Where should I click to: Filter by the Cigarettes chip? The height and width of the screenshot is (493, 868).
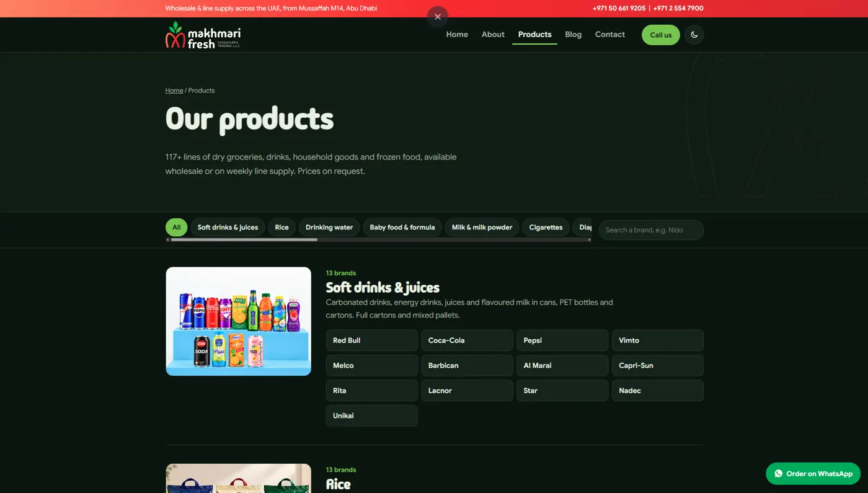coord(546,227)
